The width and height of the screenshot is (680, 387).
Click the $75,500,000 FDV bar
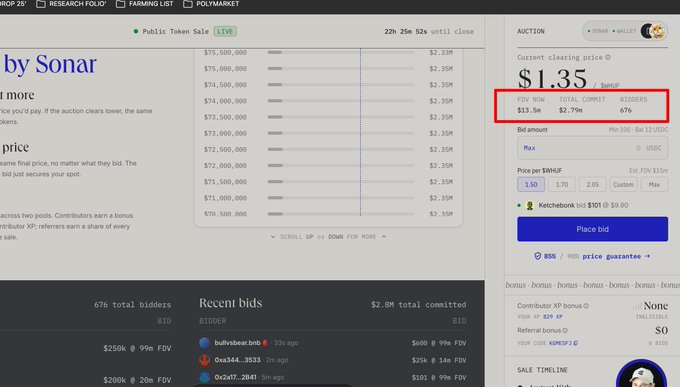tap(340, 52)
